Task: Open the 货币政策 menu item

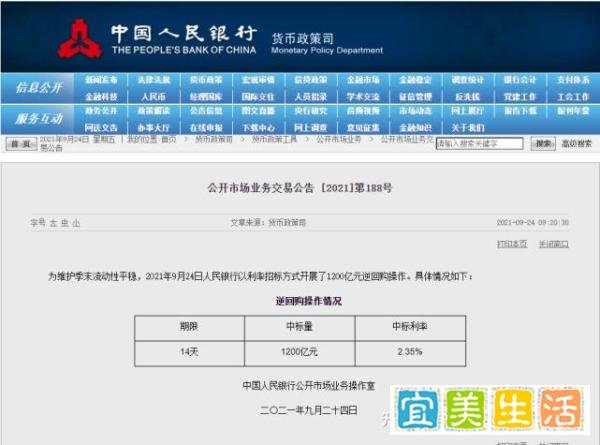Action: pos(206,80)
